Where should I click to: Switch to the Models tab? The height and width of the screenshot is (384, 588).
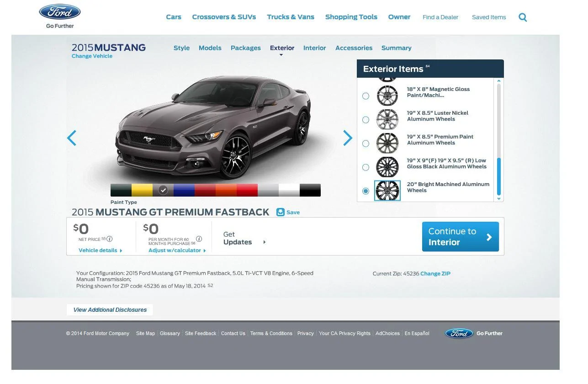click(x=210, y=48)
